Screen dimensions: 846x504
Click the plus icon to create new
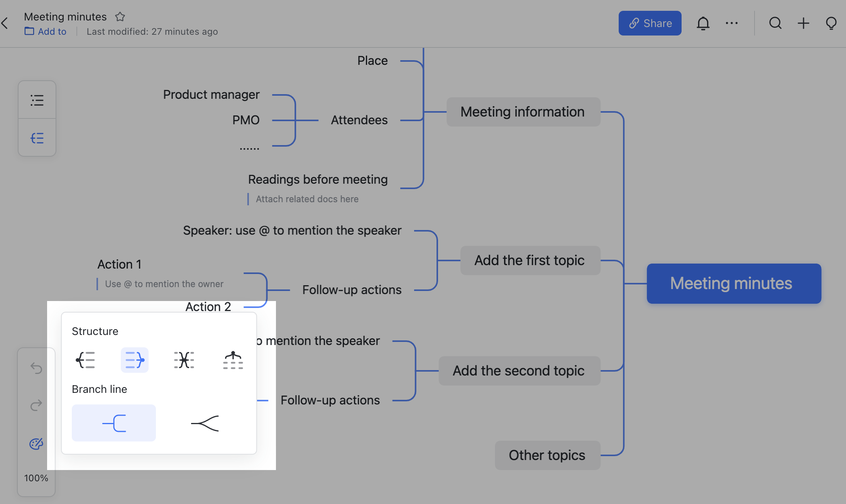803,23
